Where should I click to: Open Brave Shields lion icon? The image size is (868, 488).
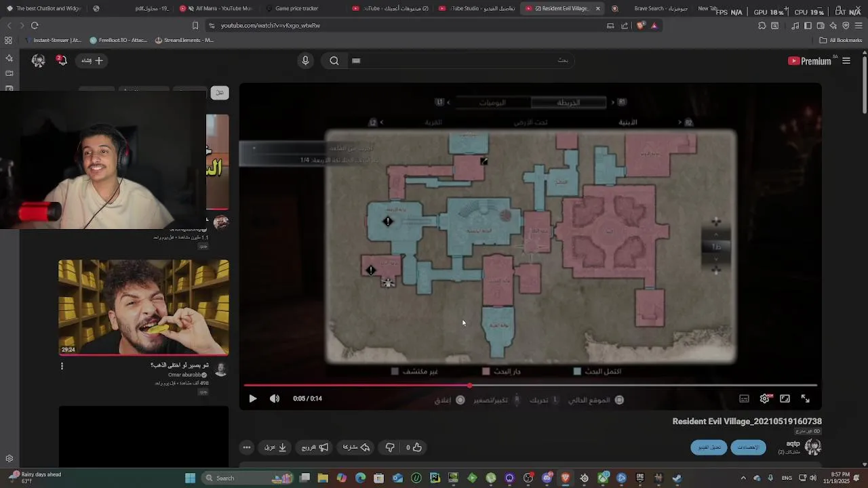(x=641, y=25)
